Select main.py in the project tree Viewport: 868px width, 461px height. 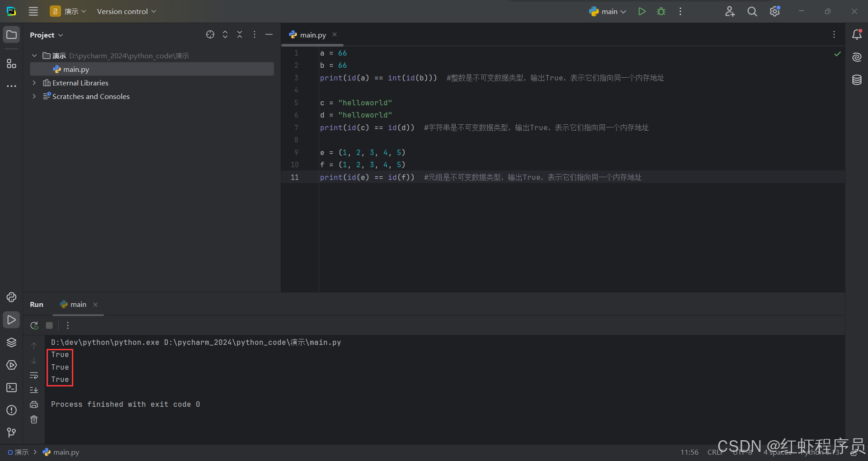(x=152, y=69)
